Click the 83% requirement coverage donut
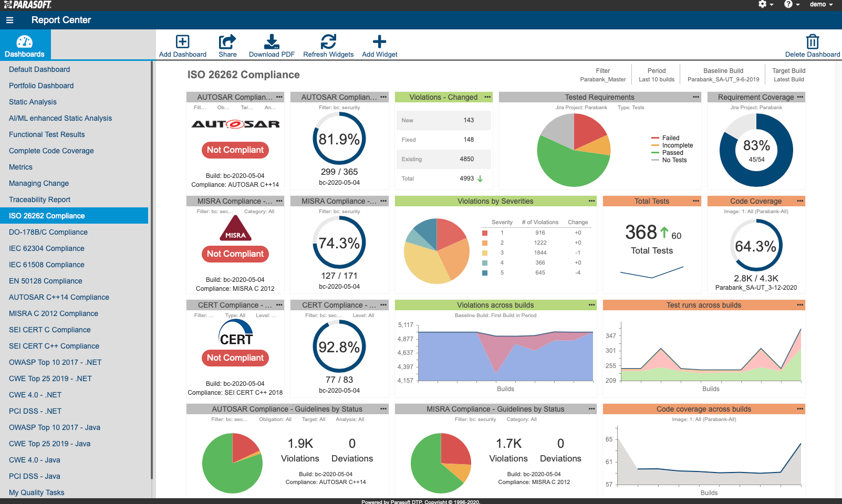The height and width of the screenshot is (504, 842). 756,150
